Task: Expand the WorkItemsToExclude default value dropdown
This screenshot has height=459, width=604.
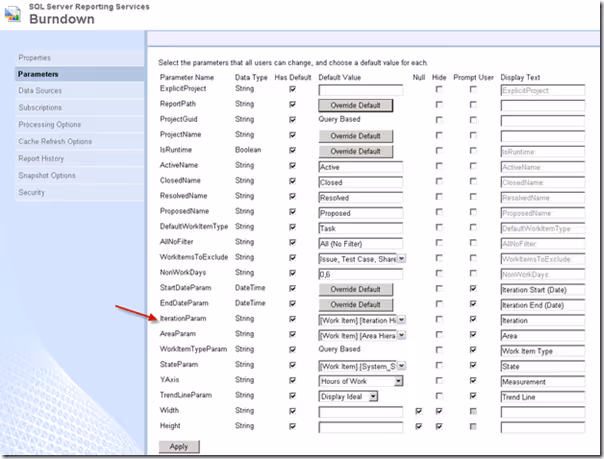Action: click(401, 258)
